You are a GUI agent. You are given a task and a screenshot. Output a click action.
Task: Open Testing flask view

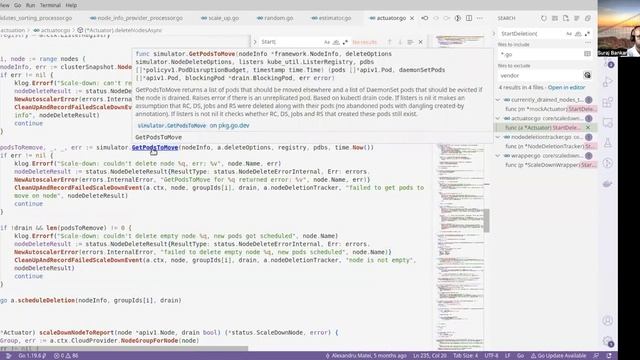tap(608, 143)
